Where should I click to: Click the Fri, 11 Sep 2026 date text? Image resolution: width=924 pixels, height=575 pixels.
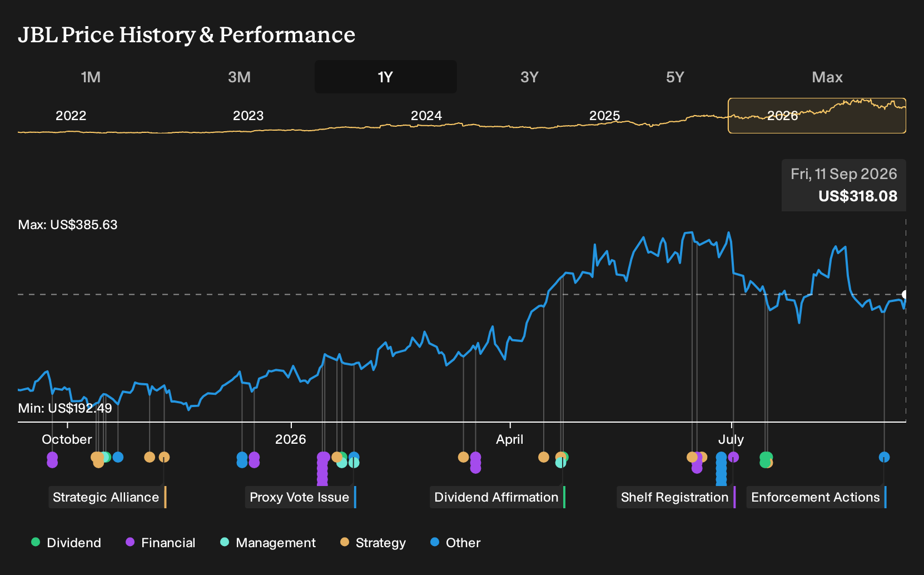pos(844,174)
